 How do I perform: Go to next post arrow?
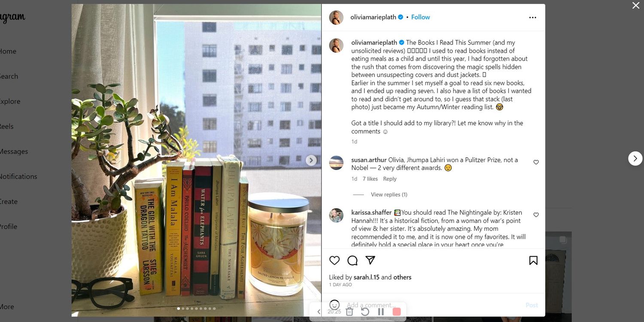coord(635,158)
